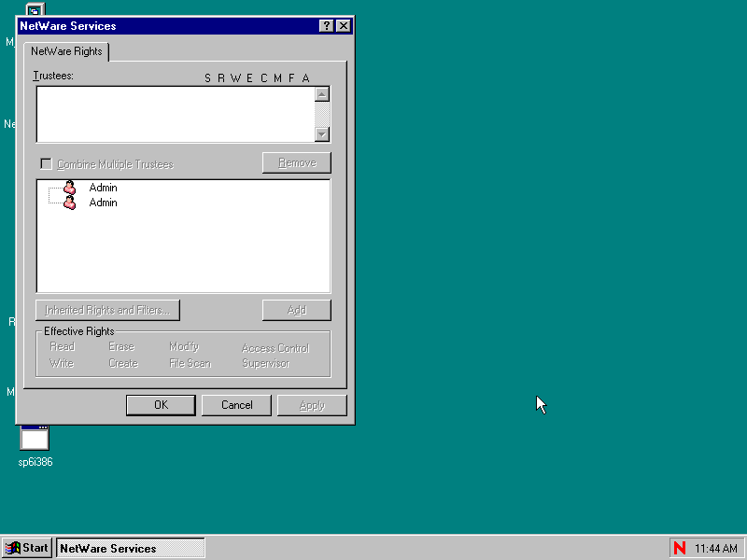Close the NetWare Services dialog
The height and width of the screenshot is (560, 747).
click(x=344, y=26)
